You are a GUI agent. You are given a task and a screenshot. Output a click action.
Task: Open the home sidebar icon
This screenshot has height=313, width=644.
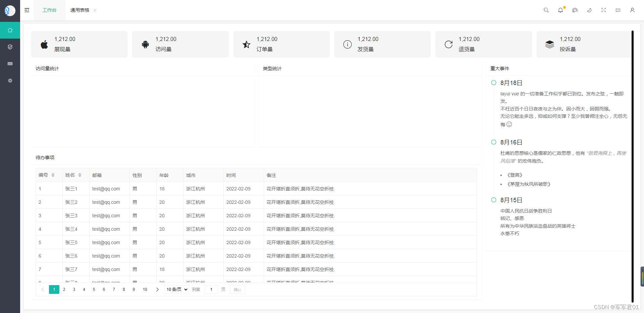[x=10, y=30]
